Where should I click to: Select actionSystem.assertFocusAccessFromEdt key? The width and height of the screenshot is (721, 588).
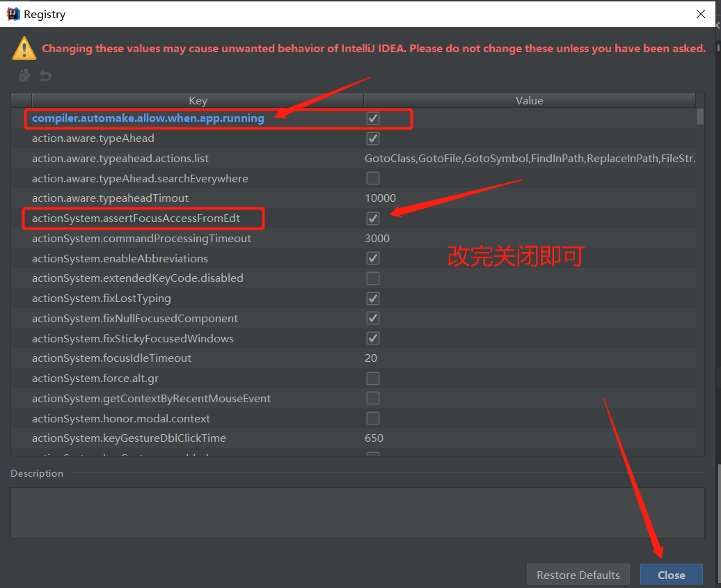click(x=136, y=218)
